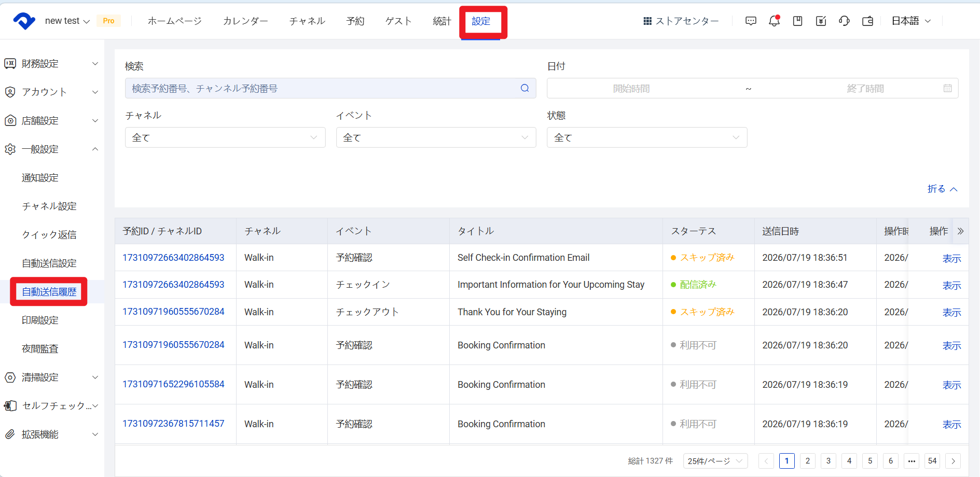Click the app logo icon
Screen dimensions: 980x477
tap(24, 21)
